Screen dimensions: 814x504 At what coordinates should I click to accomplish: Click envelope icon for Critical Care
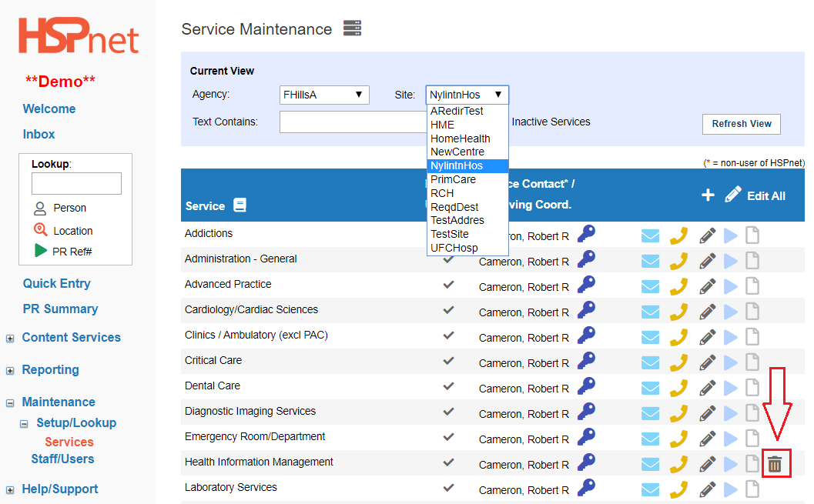coord(650,363)
